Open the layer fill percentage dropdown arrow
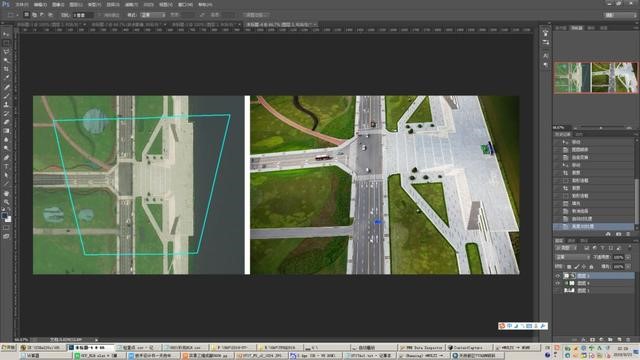 (x=628, y=267)
